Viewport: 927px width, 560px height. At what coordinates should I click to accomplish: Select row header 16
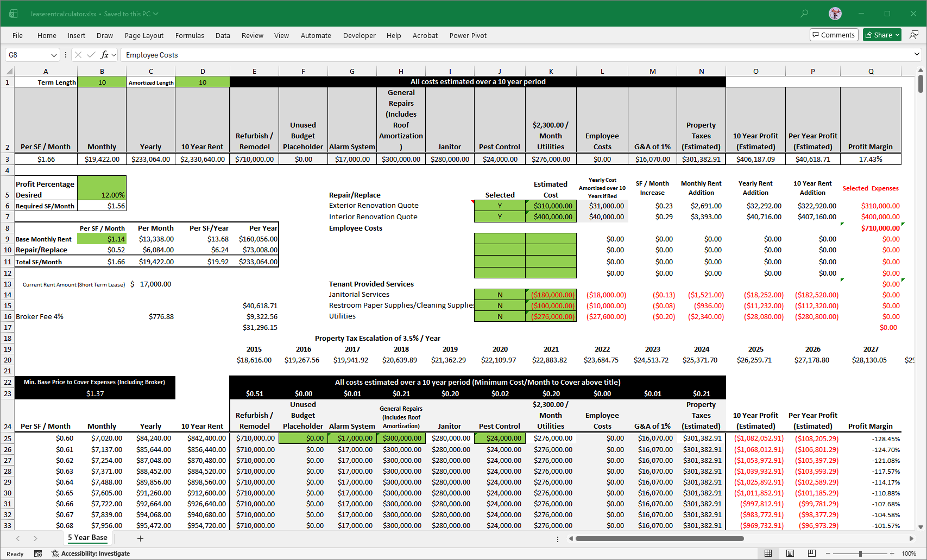point(8,316)
